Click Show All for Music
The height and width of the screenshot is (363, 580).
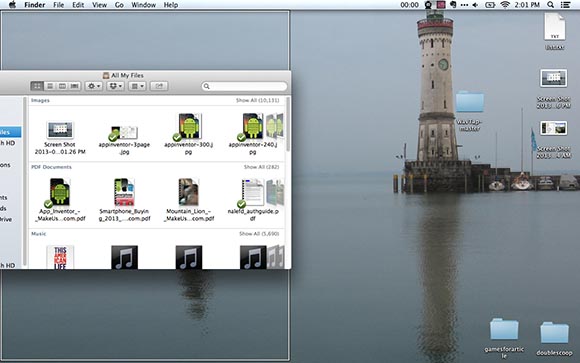click(x=259, y=233)
